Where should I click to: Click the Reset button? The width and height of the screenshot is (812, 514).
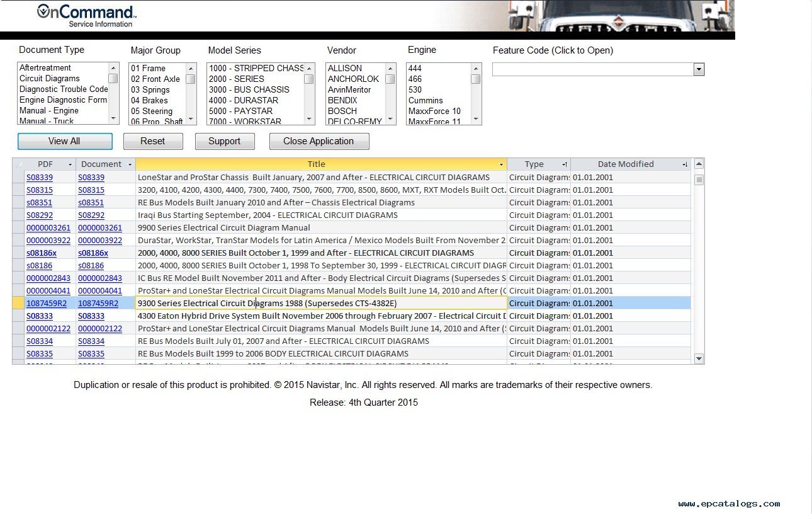[153, 141]
